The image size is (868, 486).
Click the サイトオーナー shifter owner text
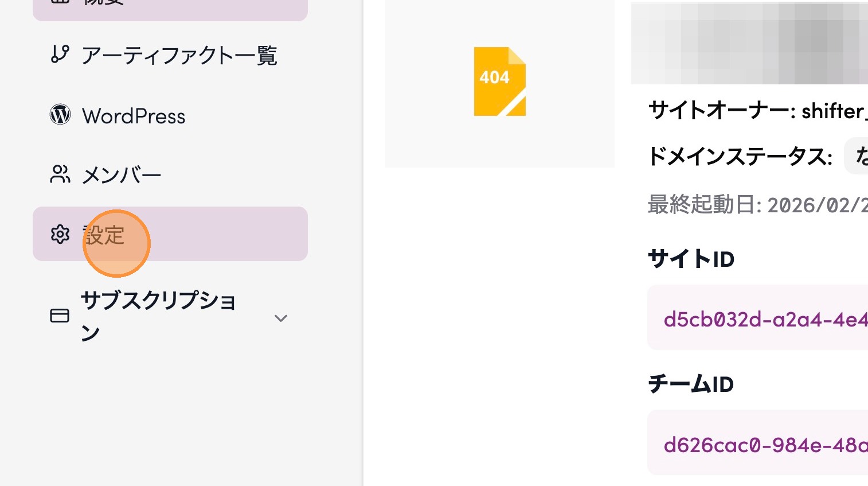[757, 111]
